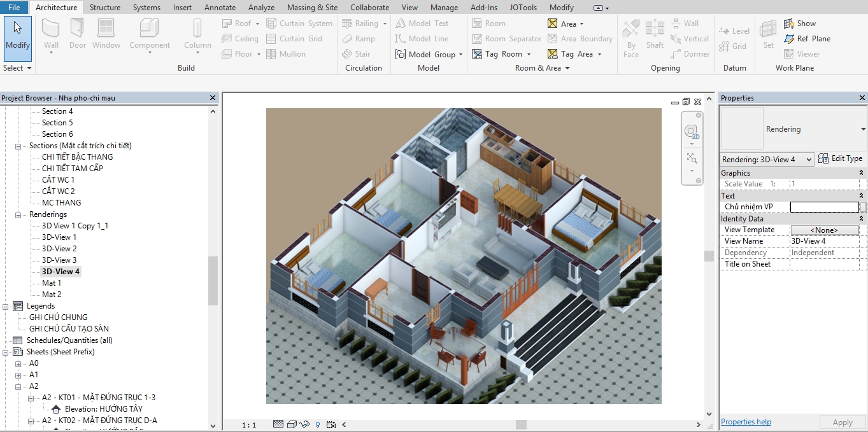868x432 pixels.
Task: Click the horizontal scrollbar thumb below the view
Action: (521, 424)
